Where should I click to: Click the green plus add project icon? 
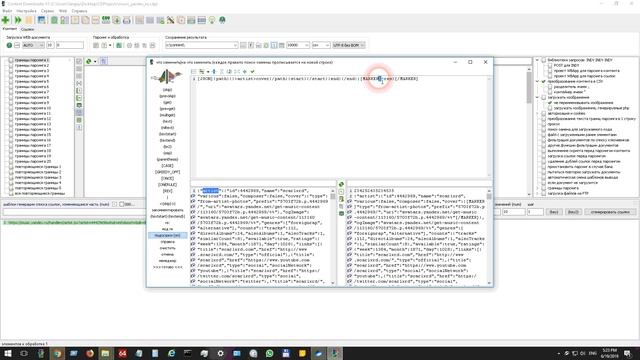5,20
